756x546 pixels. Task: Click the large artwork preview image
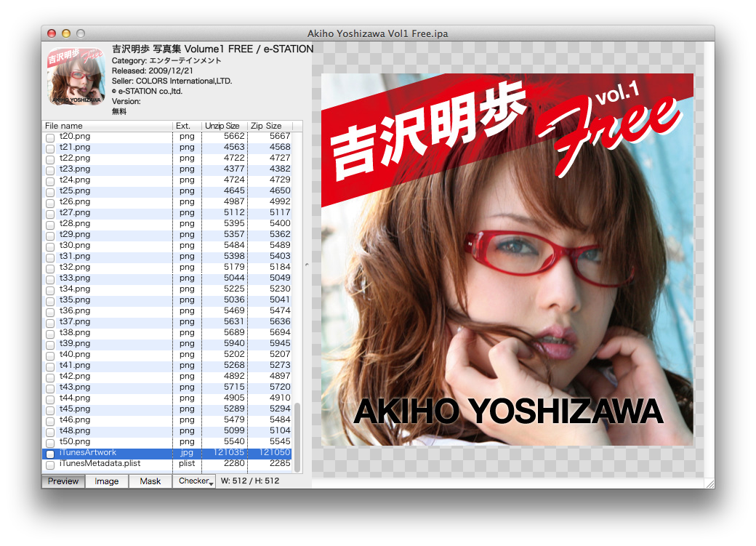pos(507,260)
